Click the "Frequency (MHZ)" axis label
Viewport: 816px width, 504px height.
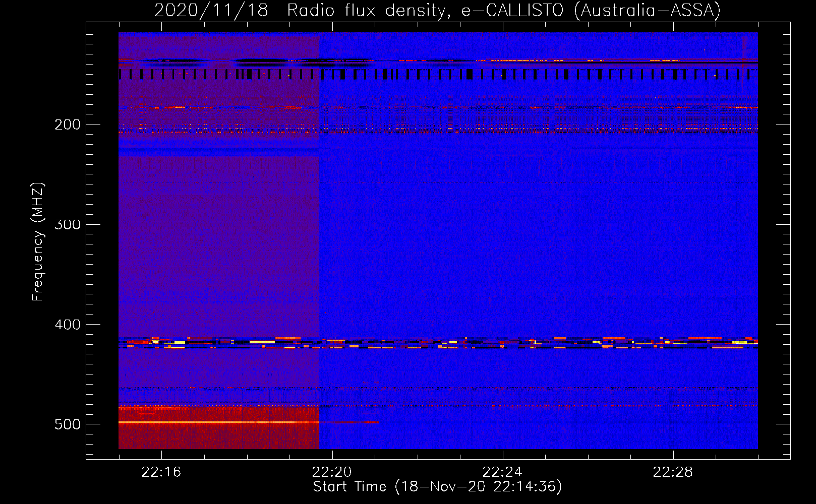pos(38,242)
